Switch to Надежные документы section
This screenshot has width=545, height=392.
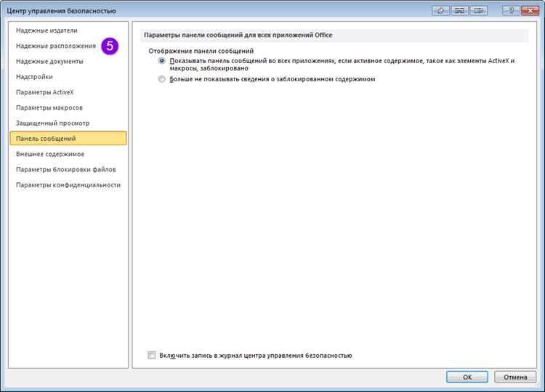pyautogui.click(x=68, y=62)
